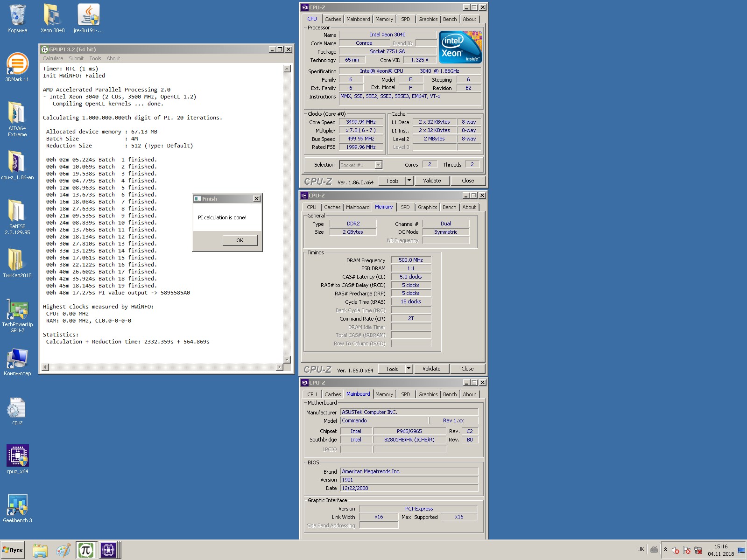This screenshot has height=560, width=747.
Task: Click the Core Speed 3499.94 MHz value
Action: coord(361,122)
